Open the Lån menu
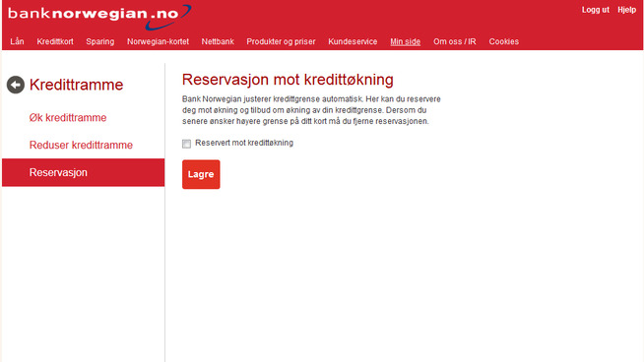 (17, 41)
